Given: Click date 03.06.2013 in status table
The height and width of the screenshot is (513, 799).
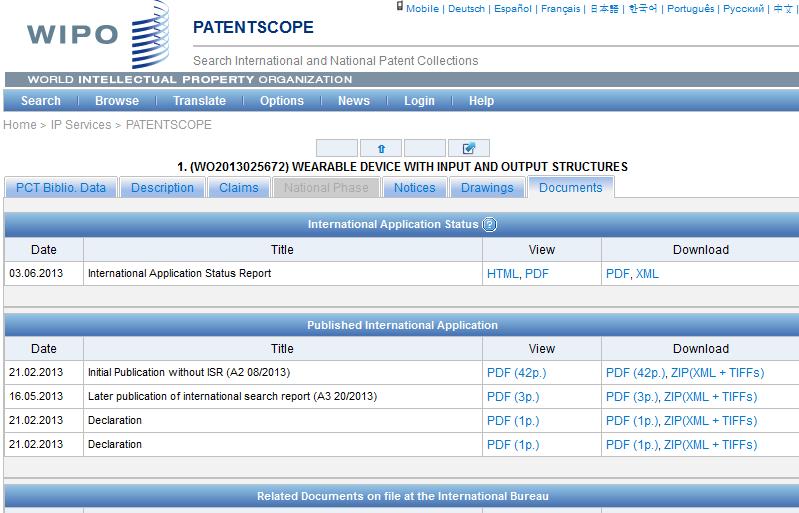Looking at the screenshot, I should 36,273.
